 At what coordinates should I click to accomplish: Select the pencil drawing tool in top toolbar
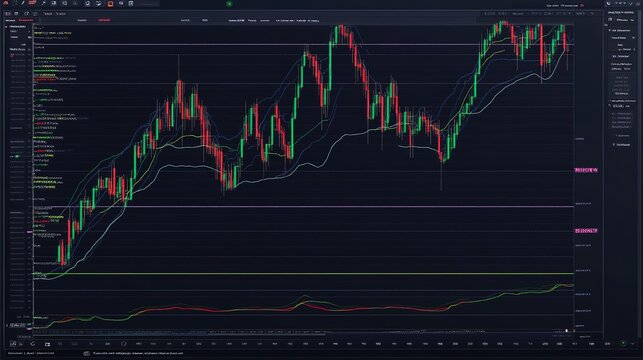coord(23,3)
